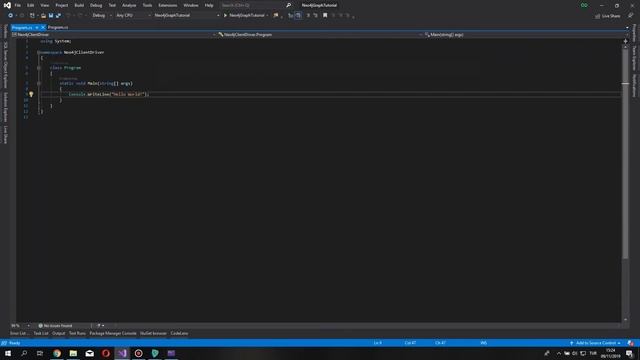Click the toolbar icon right of the Start button
This screenshot has height=360, width=640.
276,16
